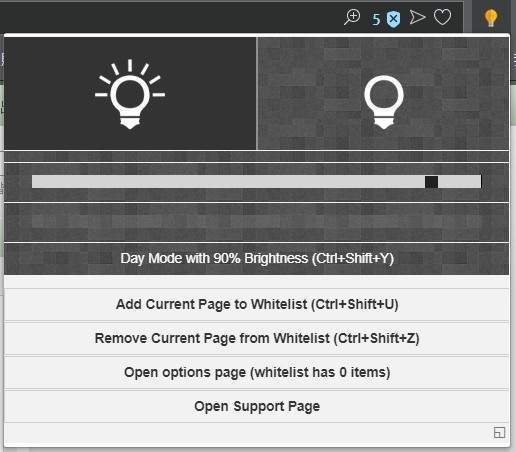Image resolution: width=516 pixels, height=452 pixels.
Task: Click the orange light bulb extension icon
Action: tap(491, 18)
